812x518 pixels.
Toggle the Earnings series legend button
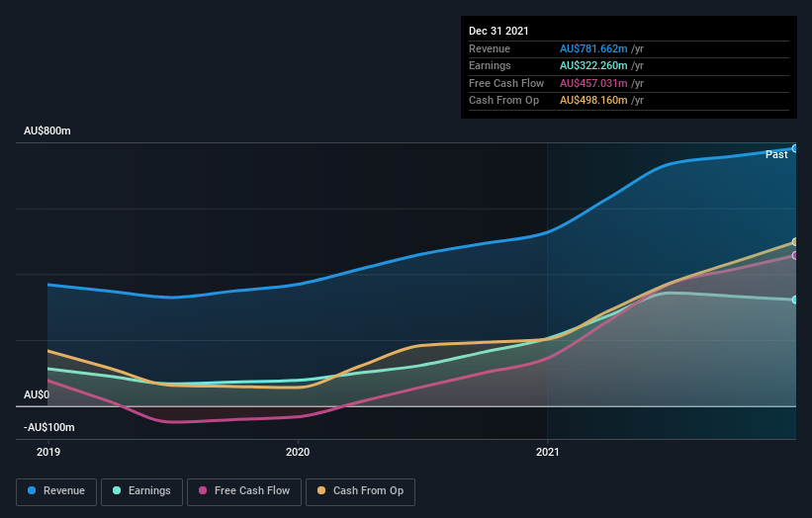pyautogui.click(x=141, y=491)
